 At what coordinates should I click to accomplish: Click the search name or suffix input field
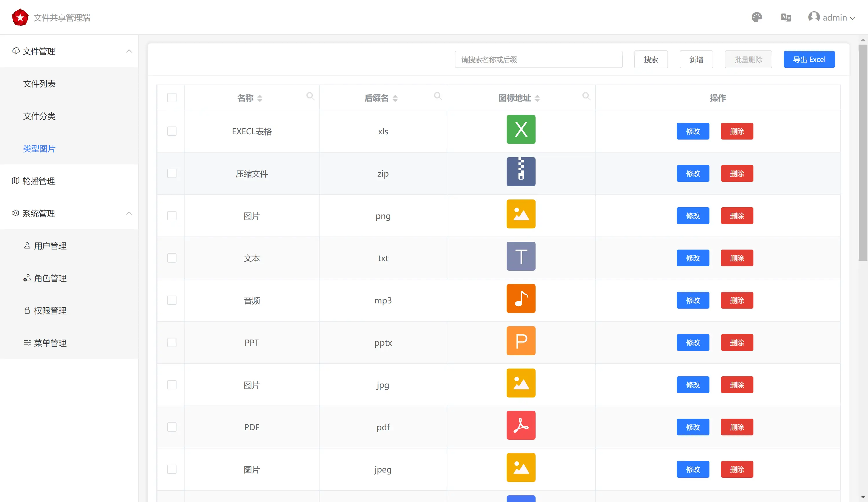(538, 59)
